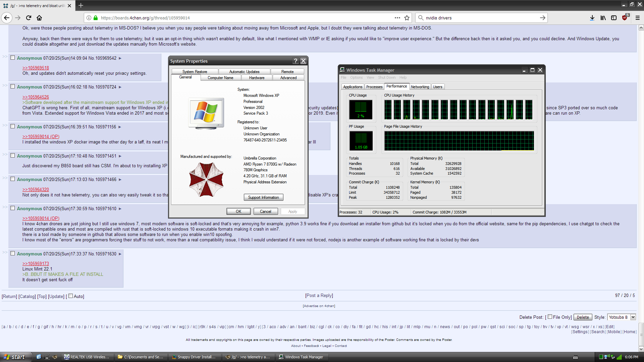Click the green padlock security icon

[96, 18]
